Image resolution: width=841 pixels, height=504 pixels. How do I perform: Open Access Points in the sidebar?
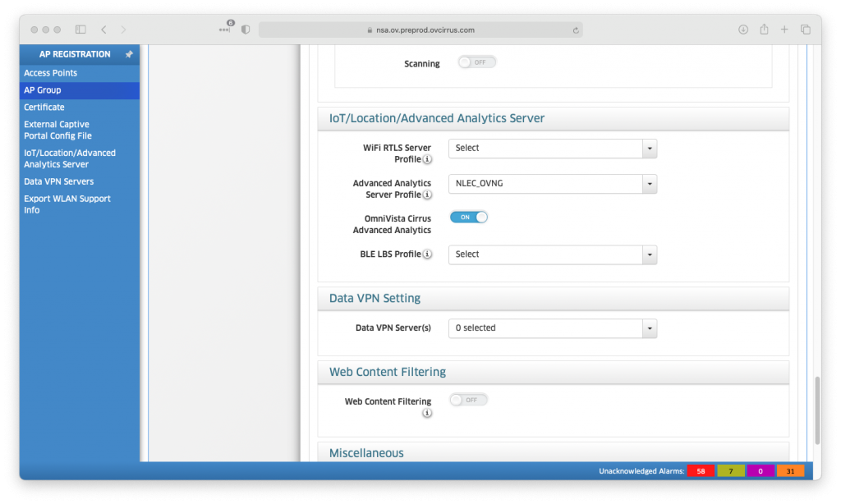click(50, 73)
